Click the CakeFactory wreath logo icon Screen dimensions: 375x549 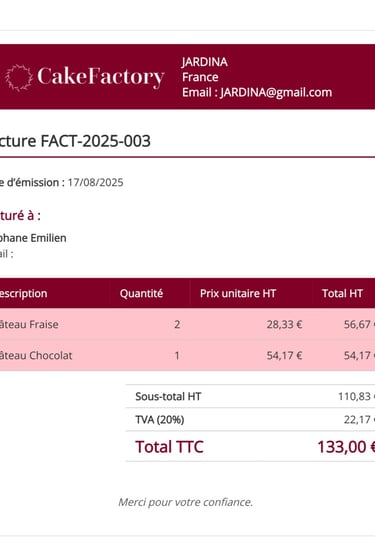[x=19, y=77]
